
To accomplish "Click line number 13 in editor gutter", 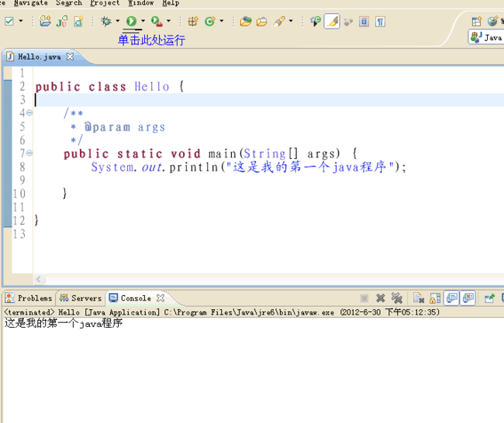I will (x=19, y=234).
